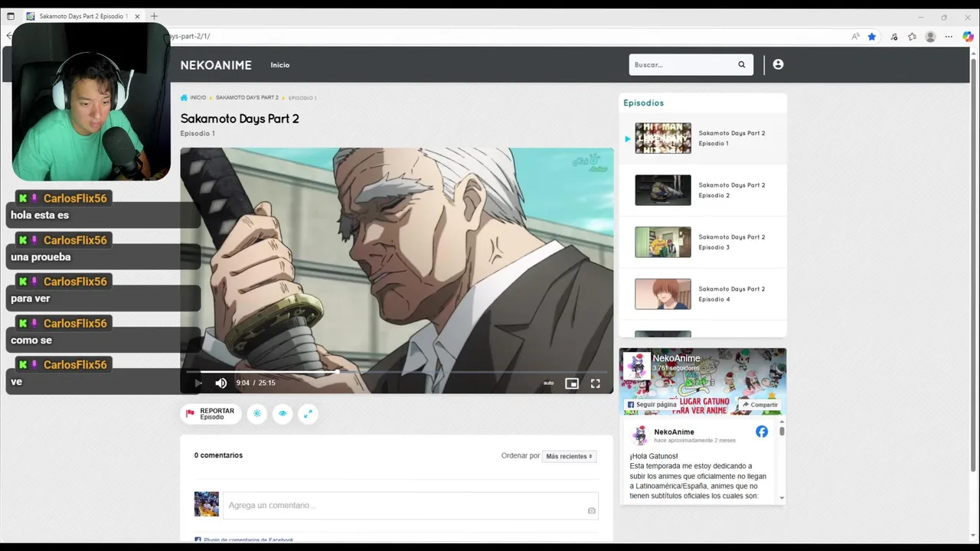Mute the video volume speaker icon

point(220,383)
